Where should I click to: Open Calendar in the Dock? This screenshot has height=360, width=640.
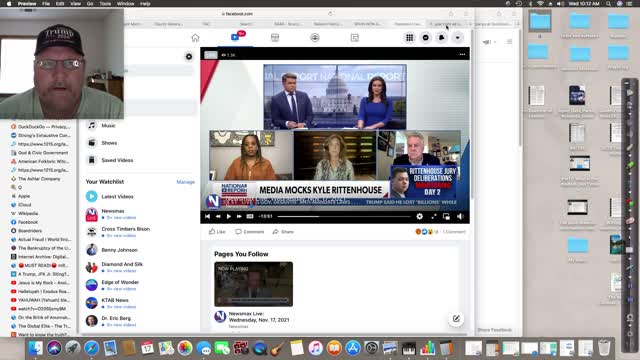coord(147,348)
